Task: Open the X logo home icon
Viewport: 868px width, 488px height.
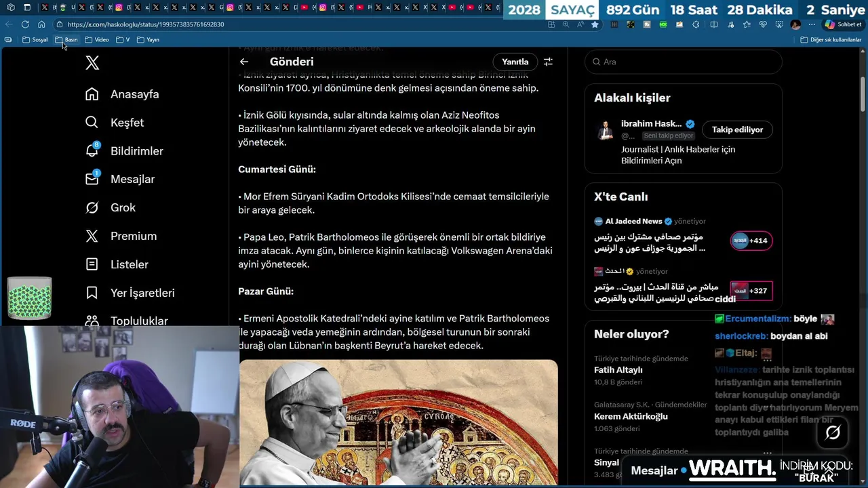Action: click(x=92, y=63)
